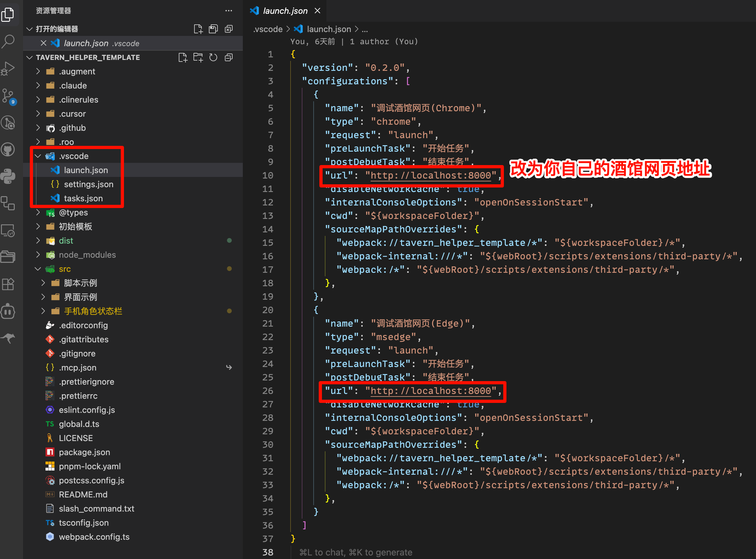Close all editors in open editors header
Viewport: 756px width, 559px height.
(229, 29)
